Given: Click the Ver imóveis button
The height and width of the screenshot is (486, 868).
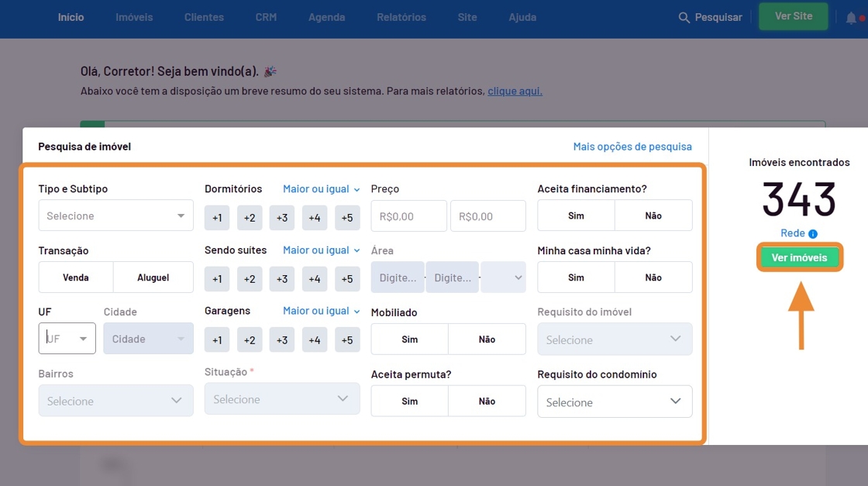Looking at the screenshot, I should click(x=799, y=257).
